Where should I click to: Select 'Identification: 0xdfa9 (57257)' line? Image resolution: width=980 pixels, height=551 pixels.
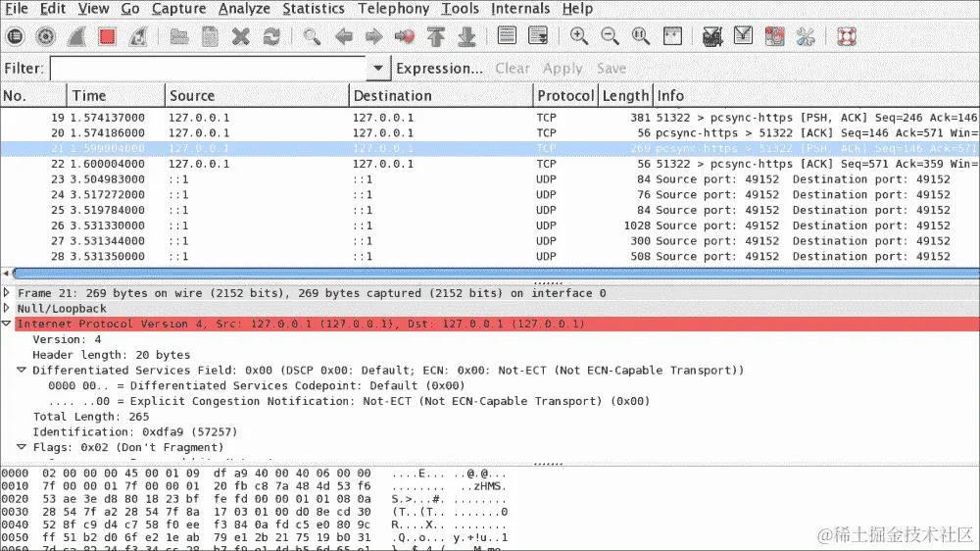tap(135, 431)
